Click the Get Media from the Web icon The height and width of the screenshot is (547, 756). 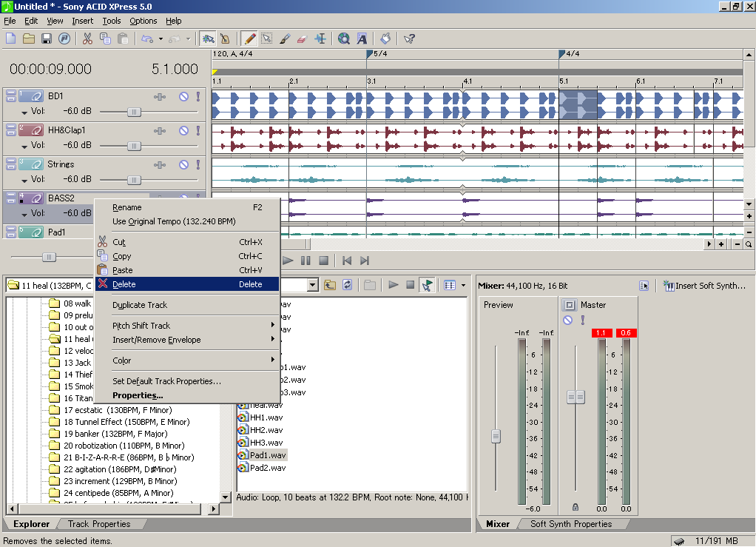344,38
